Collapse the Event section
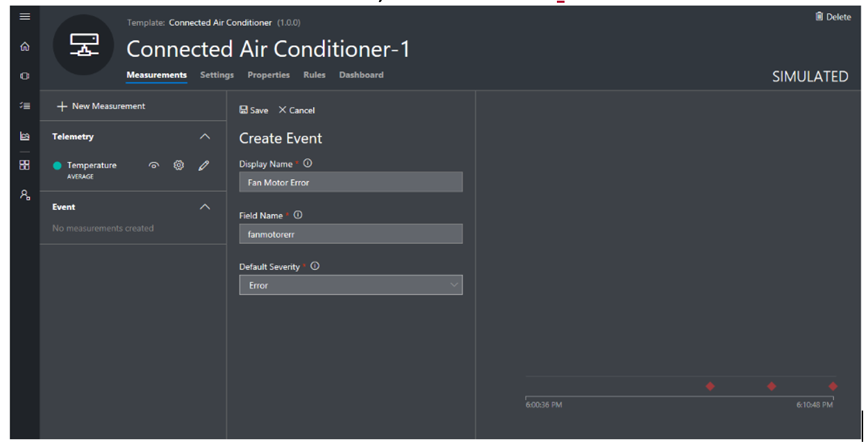The width and height of the screenshot is (868, 446). [205, 207]
